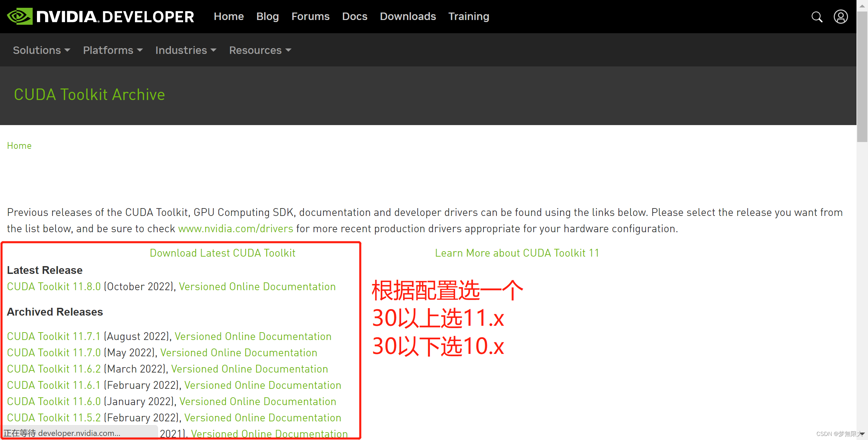Open the Blog nav item
Image resolution: width=868 pixels, height=440 pixels.
pyautogui.click(x=268, y=16)
